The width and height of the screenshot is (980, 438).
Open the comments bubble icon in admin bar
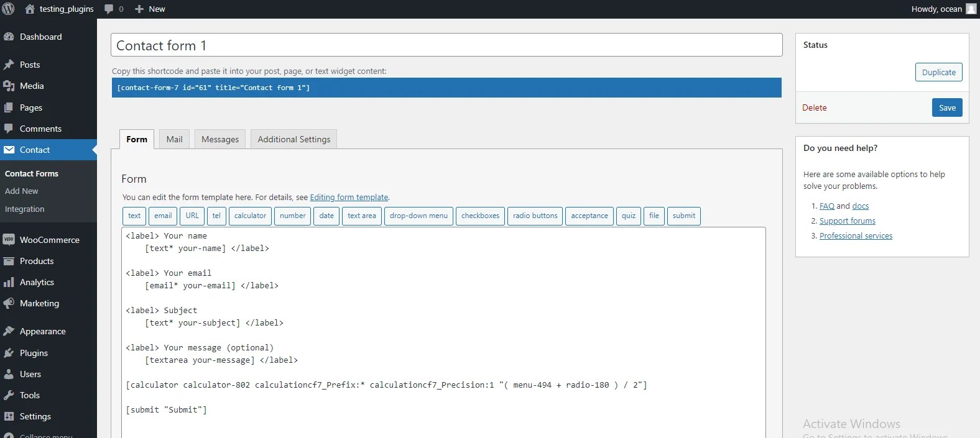tap(109, 9)
